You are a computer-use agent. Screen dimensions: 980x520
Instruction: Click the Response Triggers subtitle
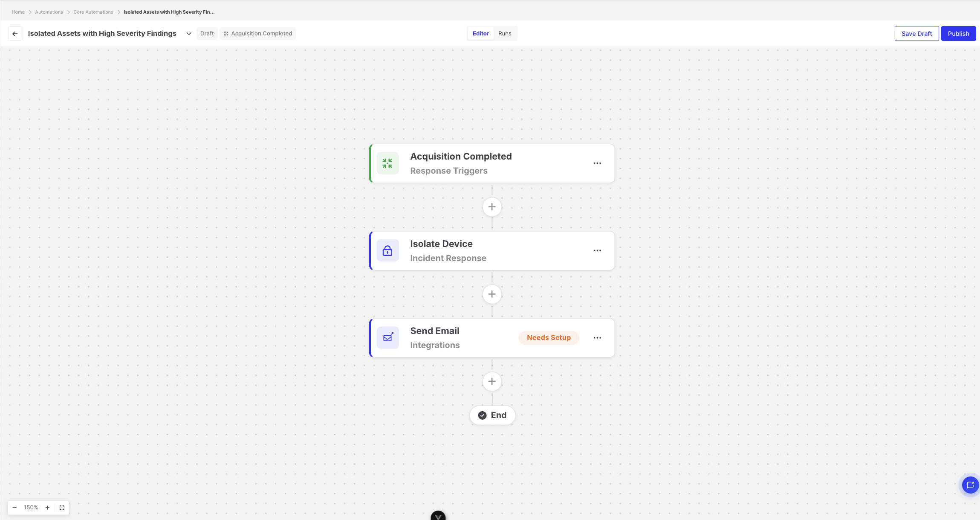(x=449, y=171)
